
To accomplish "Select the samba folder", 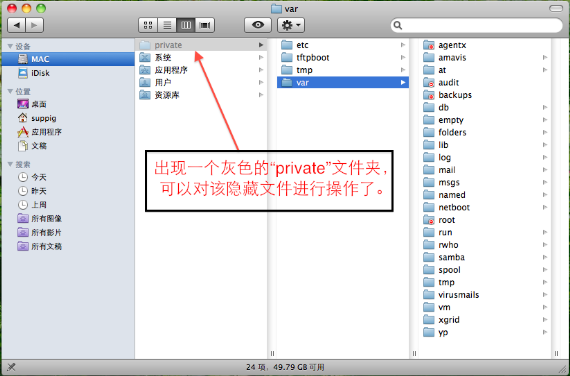I will click(485, 257).
